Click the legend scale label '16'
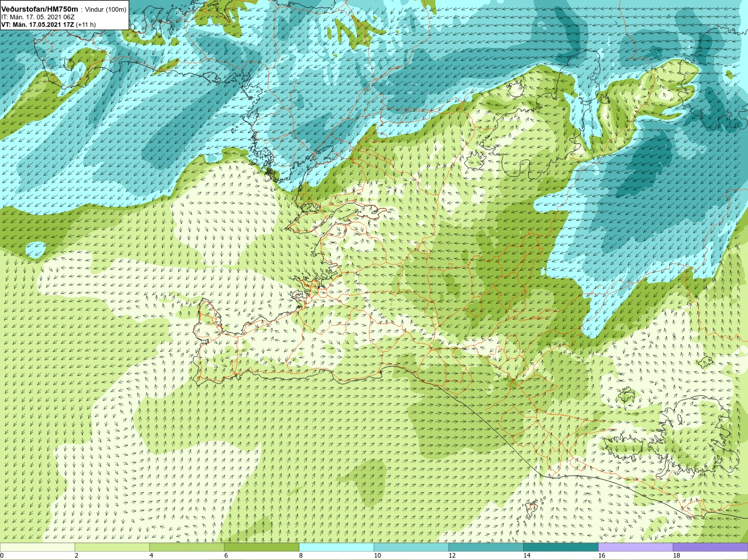This screenshot has width=748, height=560. tap(602, 555)
